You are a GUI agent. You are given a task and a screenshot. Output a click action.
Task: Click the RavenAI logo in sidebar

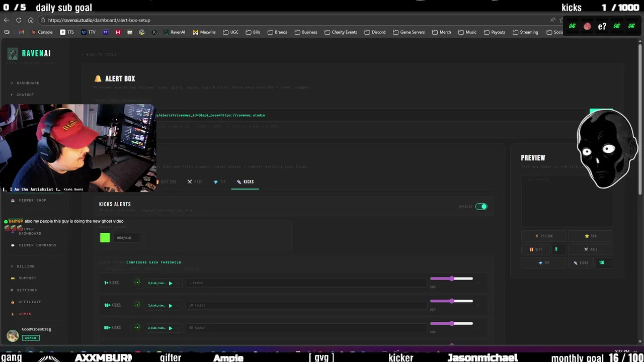point(30,53)
